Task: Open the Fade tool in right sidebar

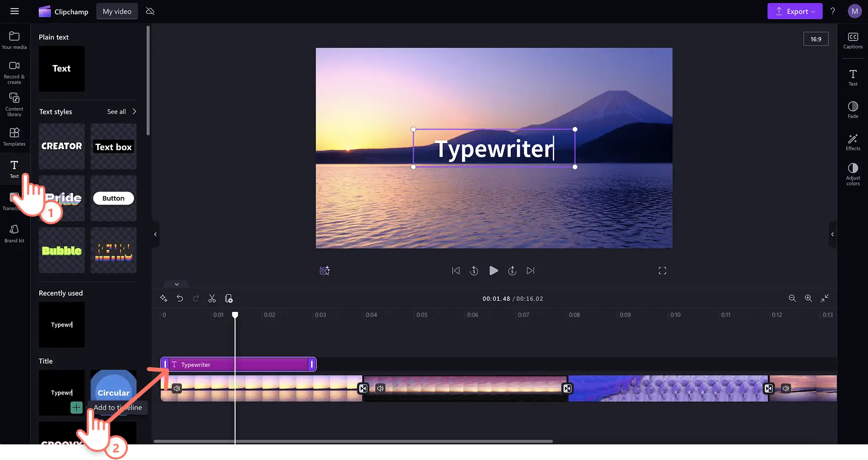Action: point(852,109)
